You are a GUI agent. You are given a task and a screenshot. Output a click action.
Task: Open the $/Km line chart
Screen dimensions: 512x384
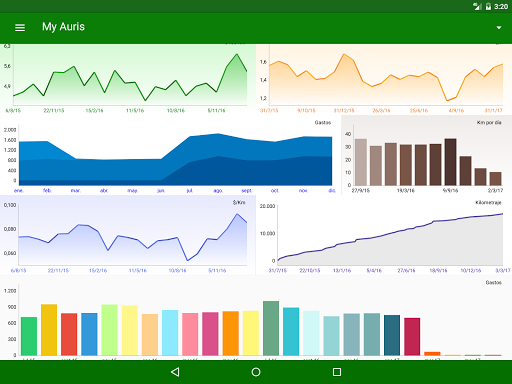pyautogui.click(x=128, y=235)
